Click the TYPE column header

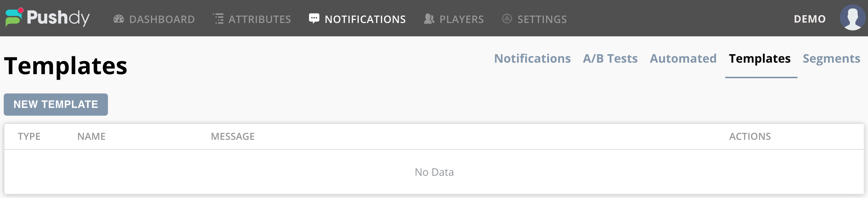29,136
